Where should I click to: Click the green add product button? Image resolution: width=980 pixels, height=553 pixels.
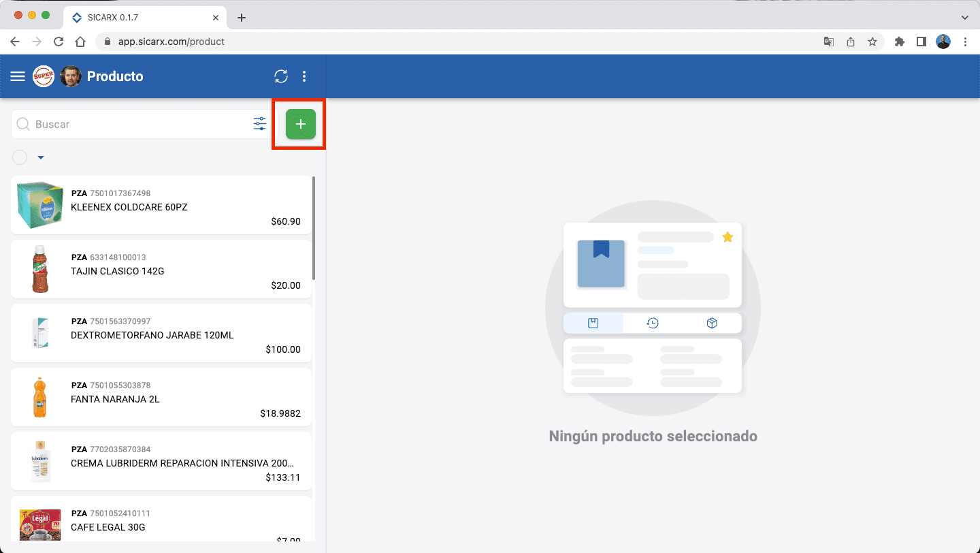tap(299, 124)
